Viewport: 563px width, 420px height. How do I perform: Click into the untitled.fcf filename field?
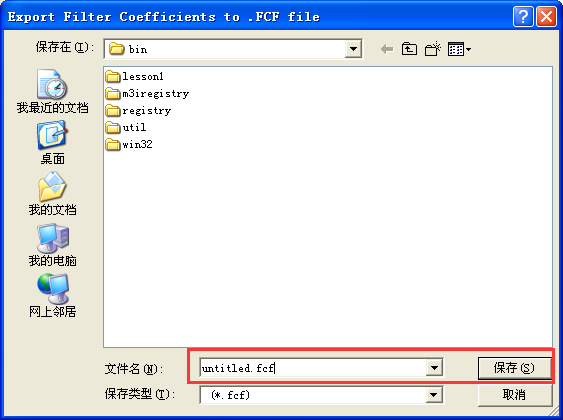[313, 368]
